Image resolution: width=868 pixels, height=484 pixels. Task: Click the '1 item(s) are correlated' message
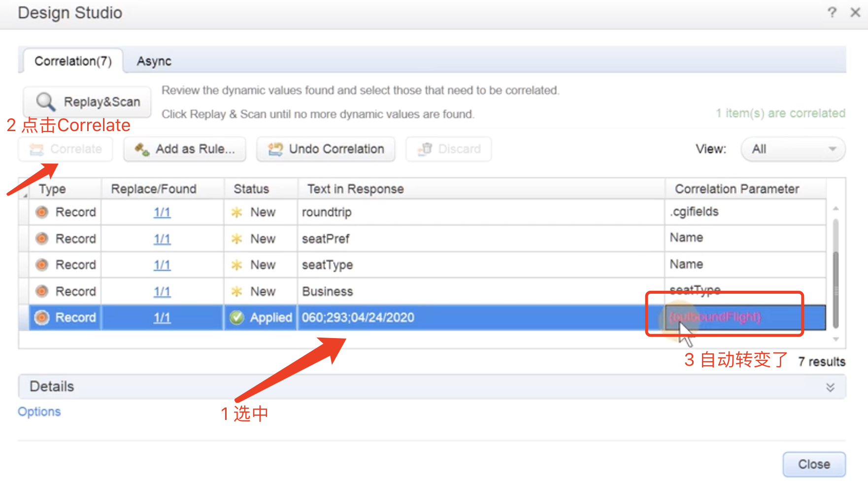click(781, 113)
